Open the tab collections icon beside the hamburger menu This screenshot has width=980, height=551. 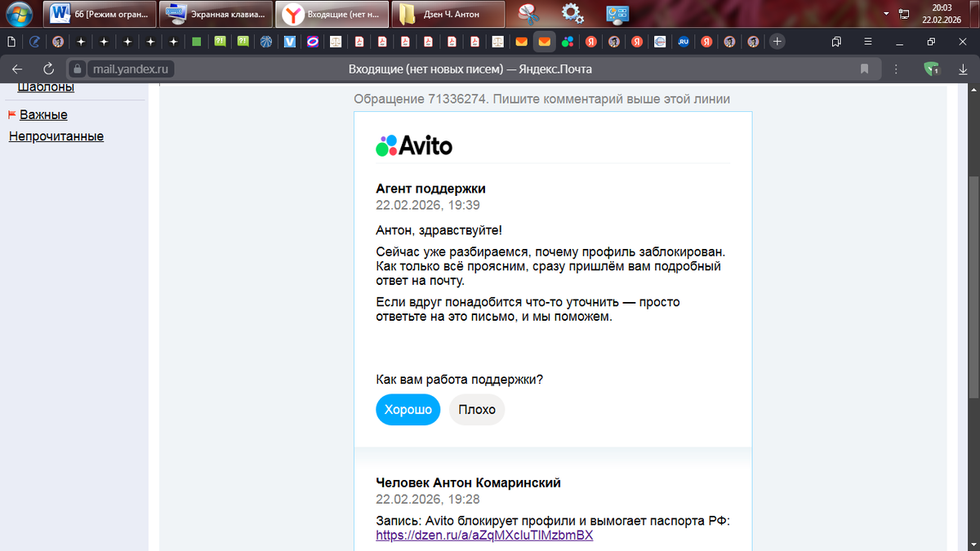tap(836, 41)
